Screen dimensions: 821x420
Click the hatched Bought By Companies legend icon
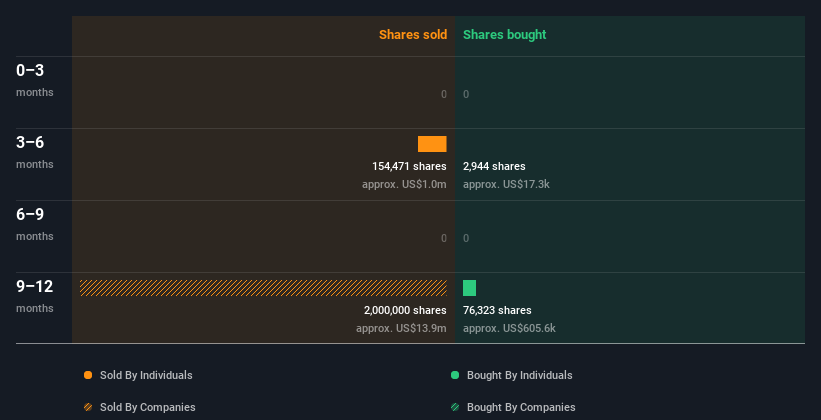click(455, 407)
